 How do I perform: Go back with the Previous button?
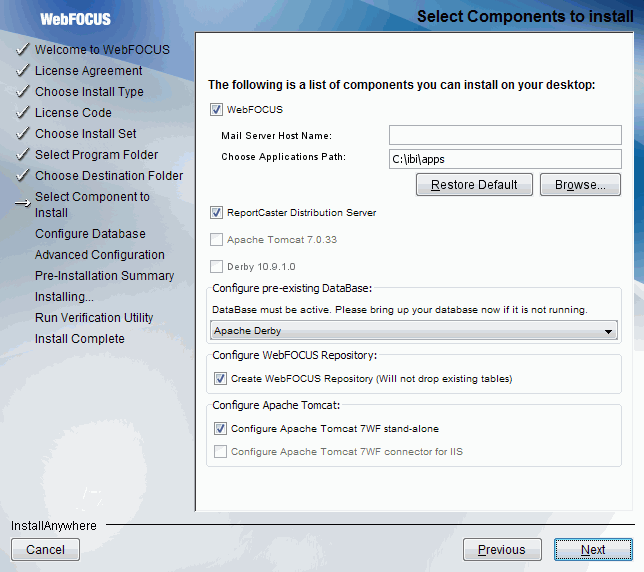502,549
